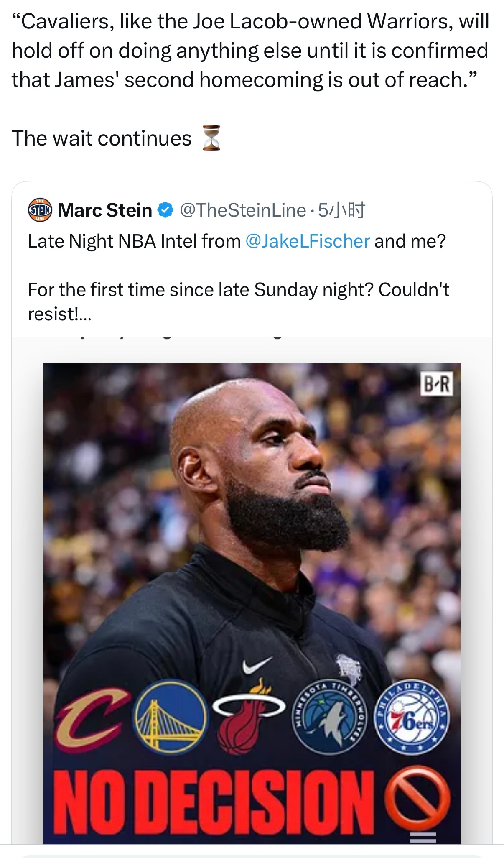Tap the Golden State Warriors bridge logo
The width and height of the screenshot is (504, 858).
170,717
